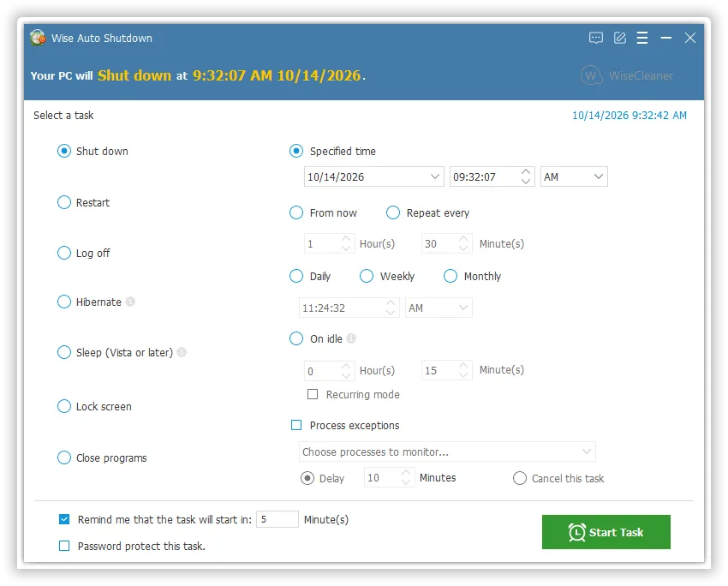Viewport: 728px width, 586px height.
Task: Click the Select a task heading
Action: coord(63,115)
